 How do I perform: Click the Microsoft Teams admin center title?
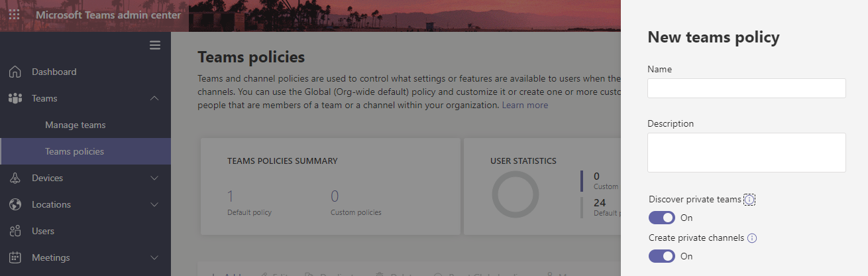coord(108,15)
